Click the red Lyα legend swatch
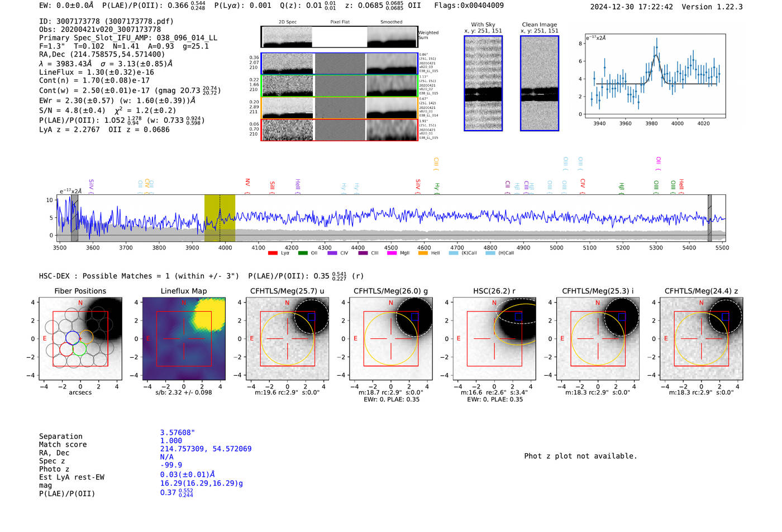 tap(273, 253)
